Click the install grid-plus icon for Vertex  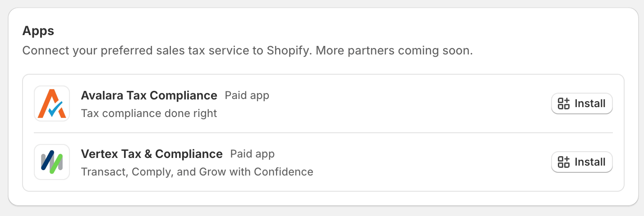[x=564, y=162]
